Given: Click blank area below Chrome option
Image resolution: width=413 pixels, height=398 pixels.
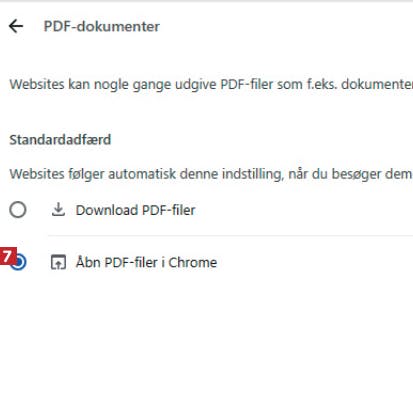Looking at the screenshot, I should 206,333.
